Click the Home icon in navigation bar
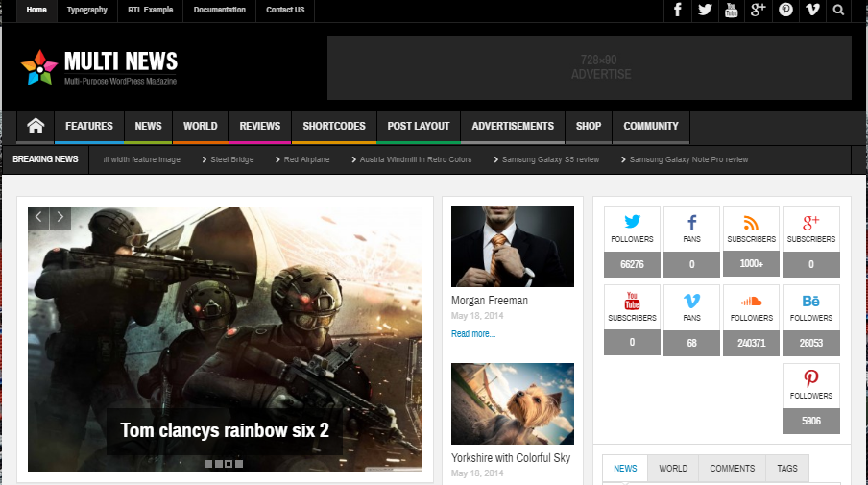Screen dimensions: 868x485 (36, 126)
